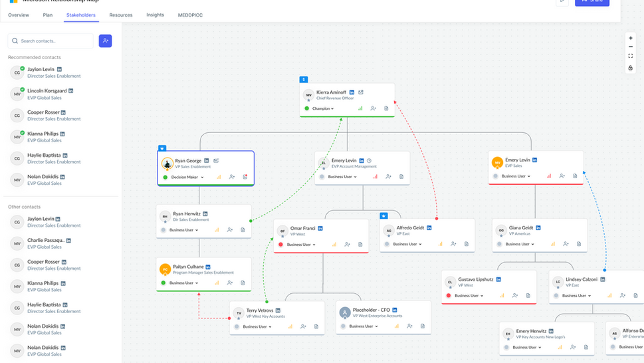
Task: Open Business User dropdown on Alfredo Geidt
Action: point(407,244)
